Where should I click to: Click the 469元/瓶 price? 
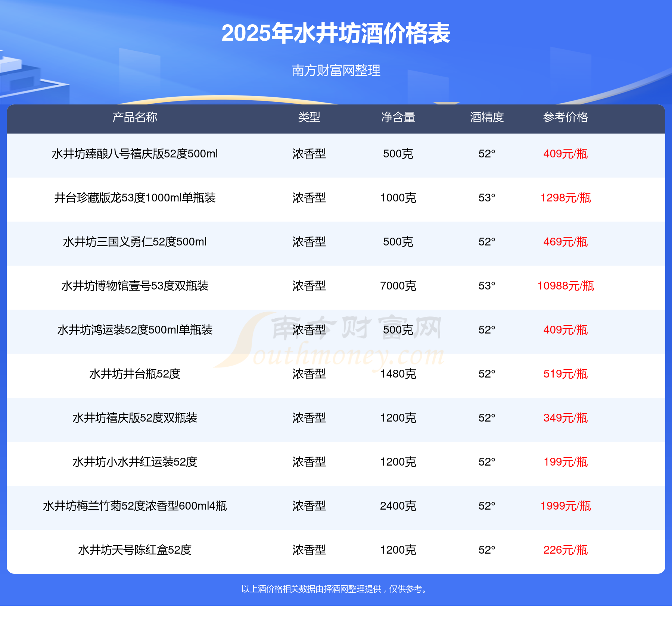click(566, 242)
